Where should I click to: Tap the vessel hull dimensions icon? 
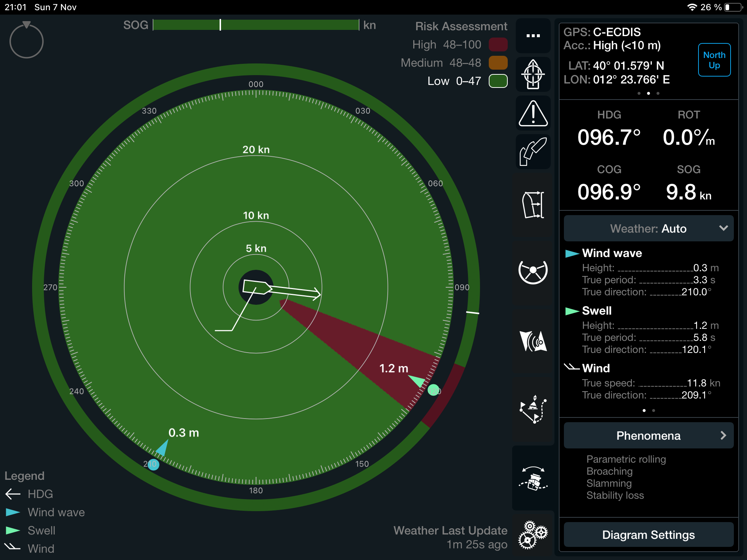tap(533, 205)
